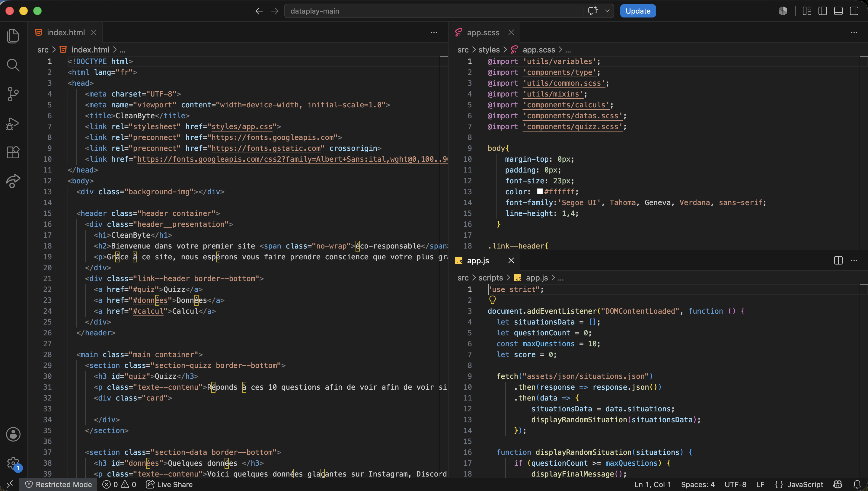Go forward with the right arrow

275,11
